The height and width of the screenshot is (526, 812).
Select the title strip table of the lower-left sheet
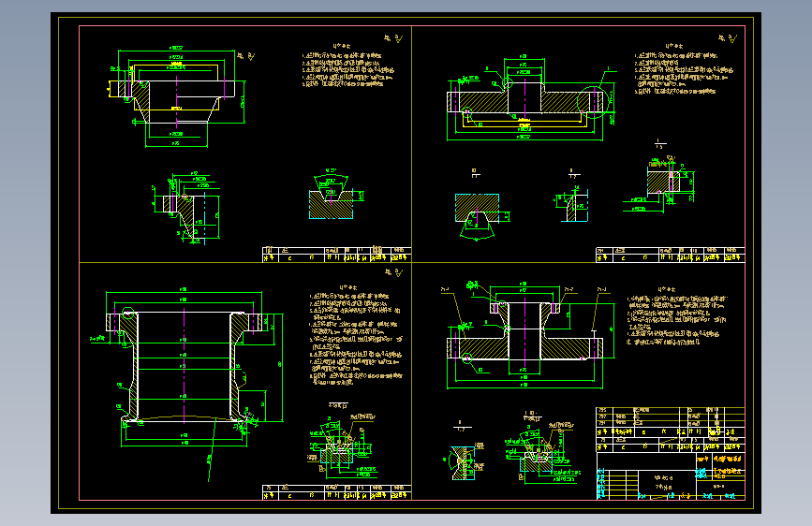pos(337,492)
